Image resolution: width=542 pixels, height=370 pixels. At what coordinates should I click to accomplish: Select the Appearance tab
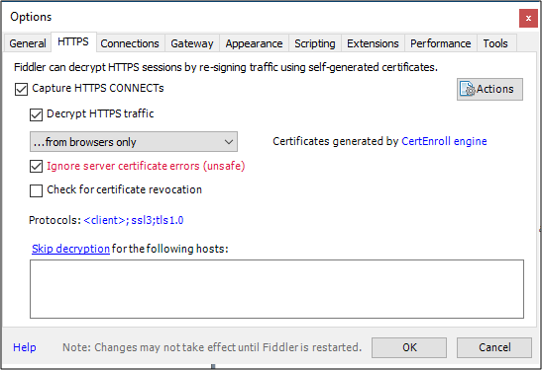pos(254,44)
